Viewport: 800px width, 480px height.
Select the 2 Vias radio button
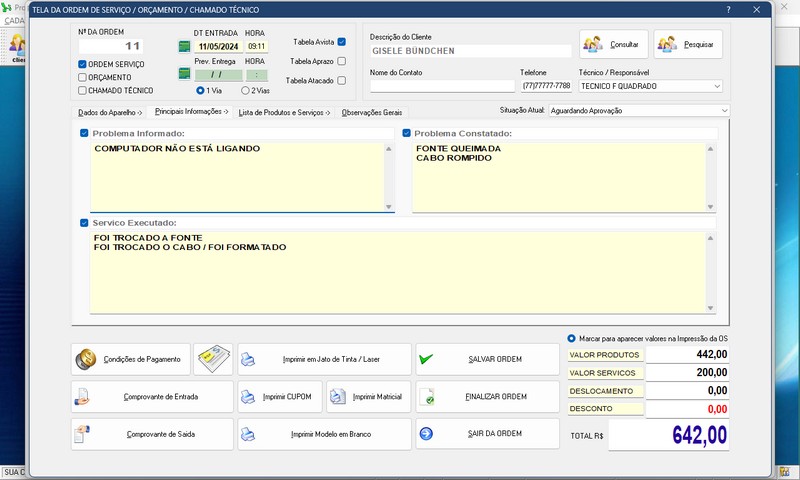pyautogui.click(x=245, y=90)
